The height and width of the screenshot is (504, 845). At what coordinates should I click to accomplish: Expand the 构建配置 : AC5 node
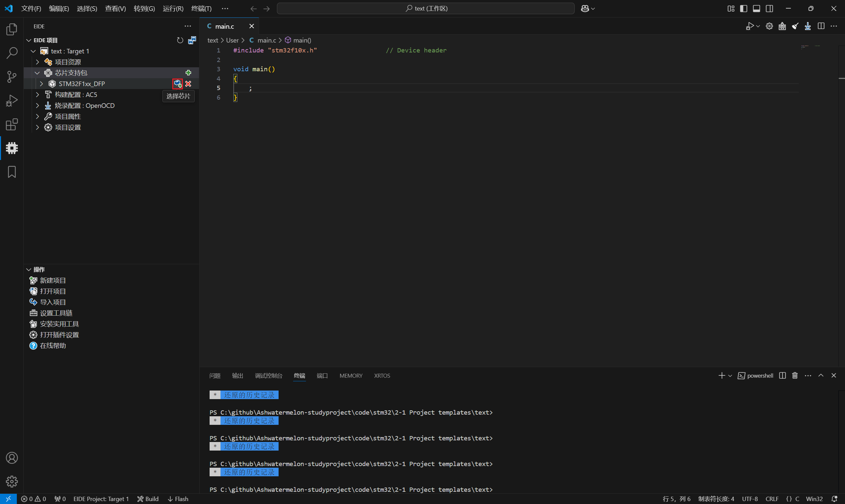37,94
